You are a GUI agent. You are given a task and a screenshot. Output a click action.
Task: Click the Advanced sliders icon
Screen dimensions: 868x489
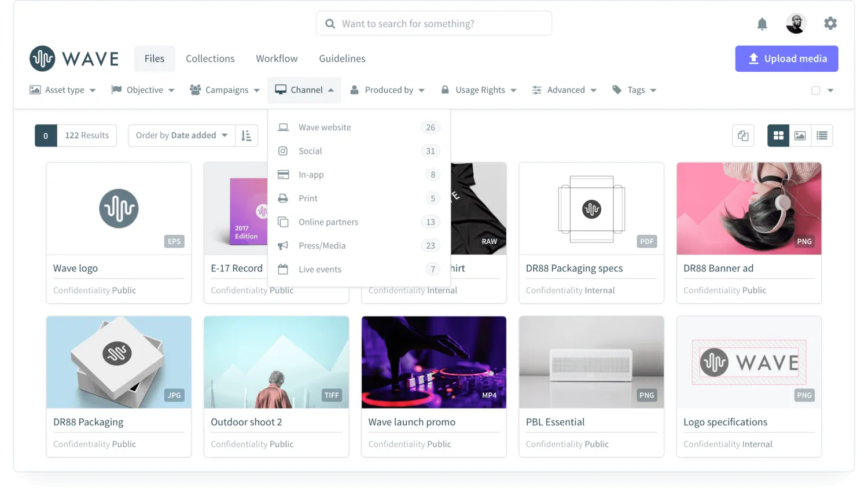pos(537,90)
